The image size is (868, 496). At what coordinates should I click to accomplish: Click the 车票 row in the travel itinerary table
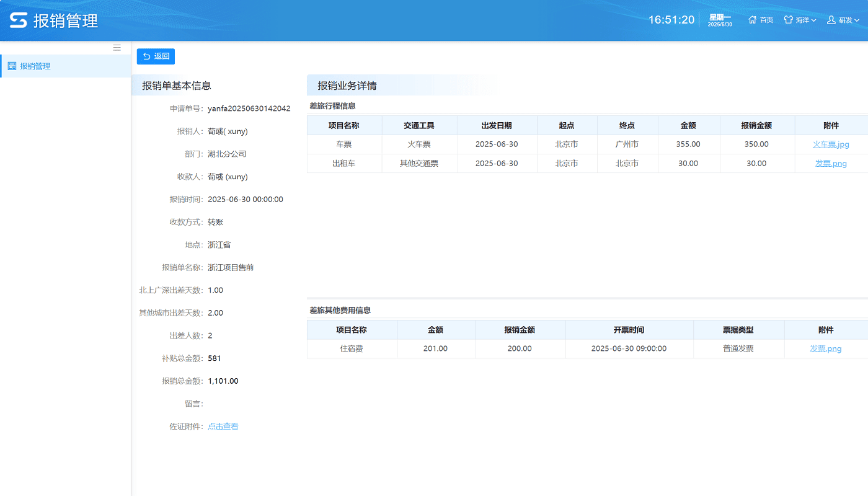344,144
